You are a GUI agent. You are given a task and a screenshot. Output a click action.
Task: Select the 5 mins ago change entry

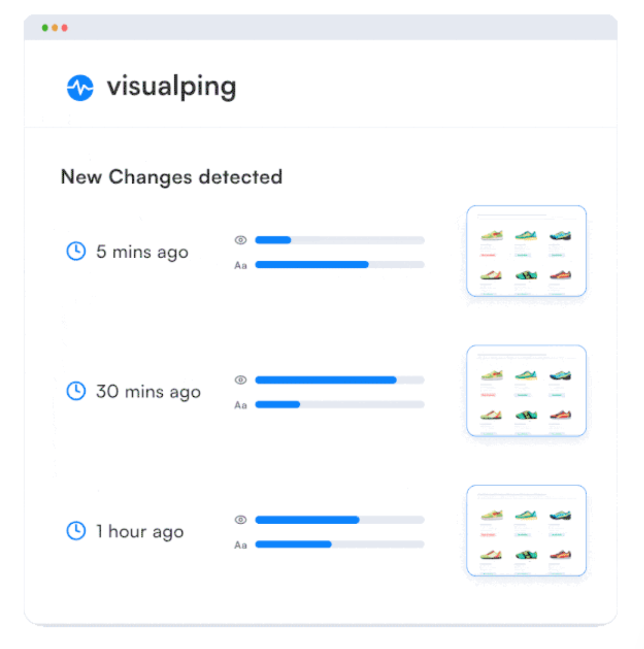point(142,252)
